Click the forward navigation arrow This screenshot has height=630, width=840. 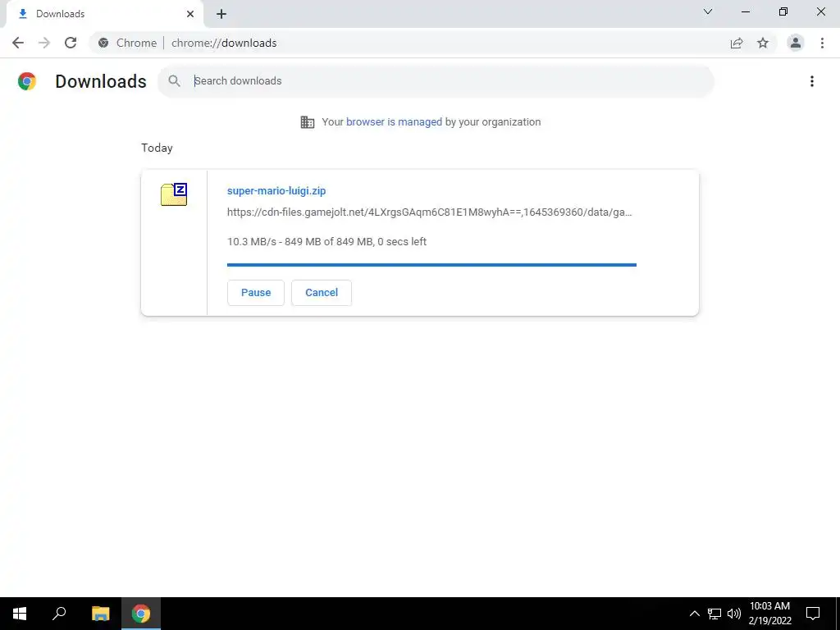click(x=44, y=43)
